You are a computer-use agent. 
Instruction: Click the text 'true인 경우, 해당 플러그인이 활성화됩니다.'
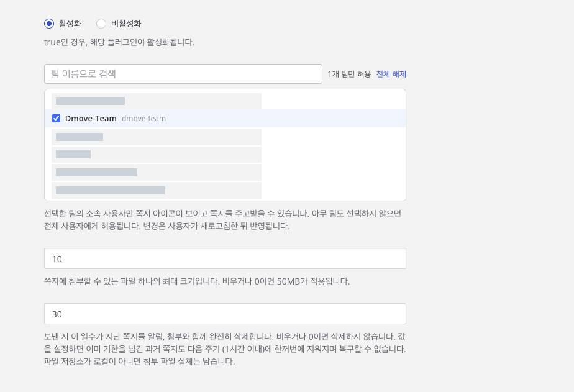click(119, 42)
